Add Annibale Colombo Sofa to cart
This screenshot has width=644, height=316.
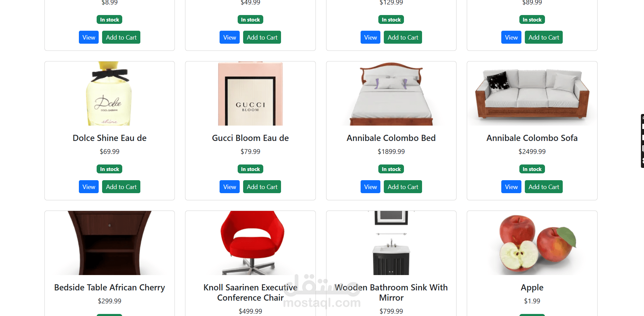tap(544, 187)
